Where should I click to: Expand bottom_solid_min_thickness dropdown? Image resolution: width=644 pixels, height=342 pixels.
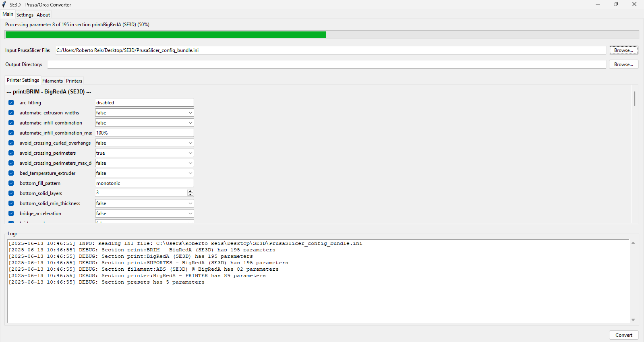(x=144, y=203)
